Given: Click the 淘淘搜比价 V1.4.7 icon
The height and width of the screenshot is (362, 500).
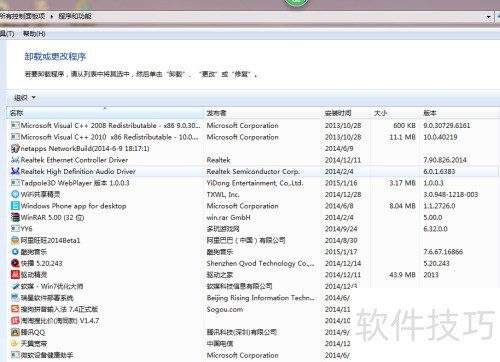Looking at the screenshot, I should [15, 321].
